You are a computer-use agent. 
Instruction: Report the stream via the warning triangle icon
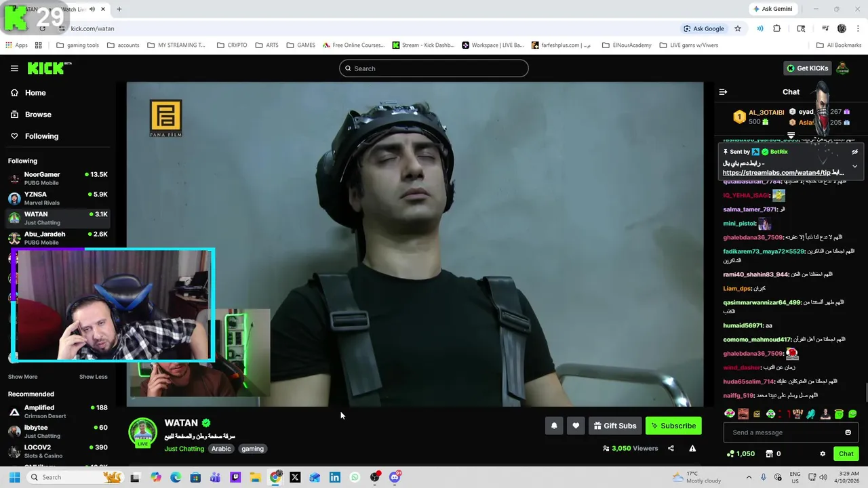pyautogui.click(x=692, y=448)
